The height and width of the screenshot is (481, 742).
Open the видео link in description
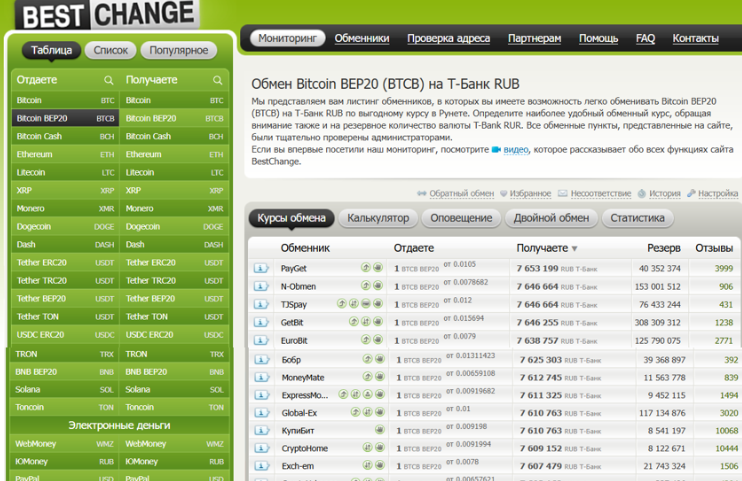[516, 150]
